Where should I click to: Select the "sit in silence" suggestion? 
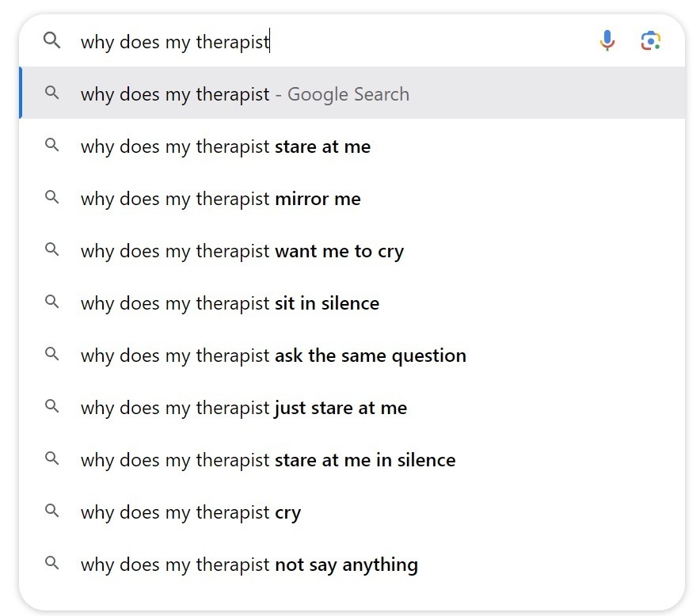[x=228, y=302]
